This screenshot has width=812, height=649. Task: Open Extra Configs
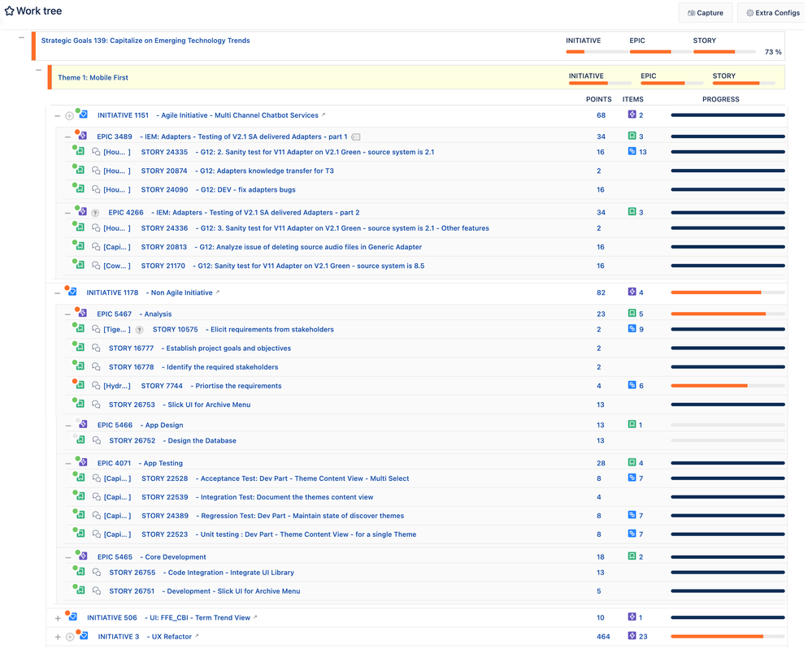(773, 13)
